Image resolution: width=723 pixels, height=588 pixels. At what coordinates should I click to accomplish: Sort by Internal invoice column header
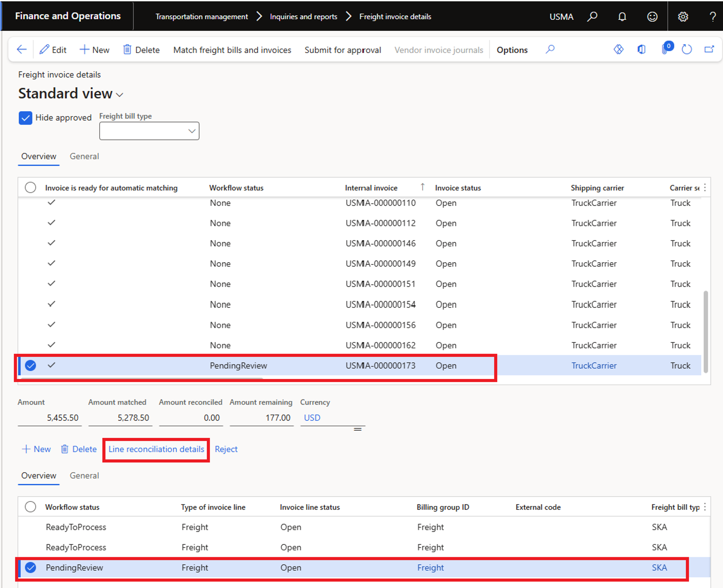tap(371, 188)
